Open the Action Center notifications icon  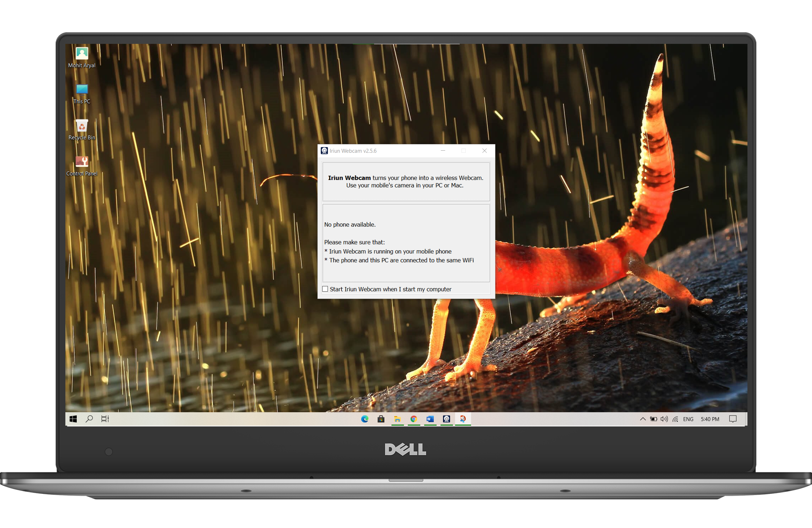click(x=733, y=419)
